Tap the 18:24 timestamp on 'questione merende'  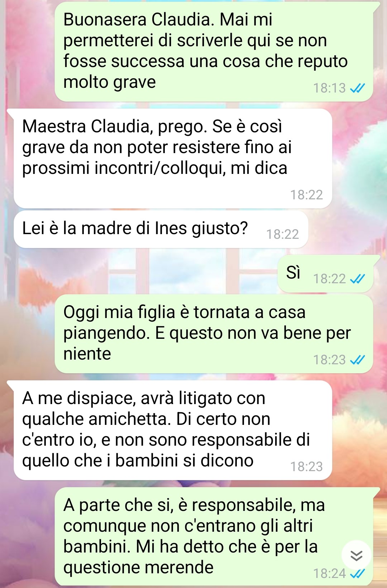(x=329, y=574)
